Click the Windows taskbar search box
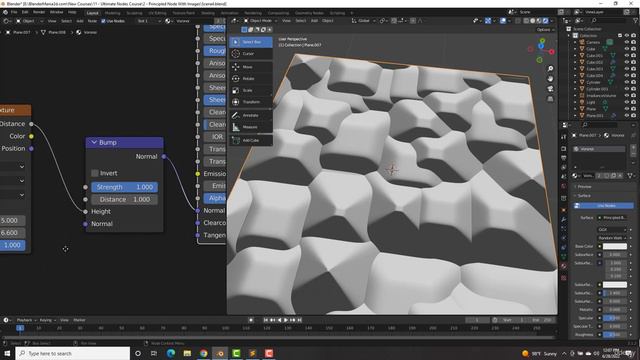640x360 pixels. click(73, 353)
